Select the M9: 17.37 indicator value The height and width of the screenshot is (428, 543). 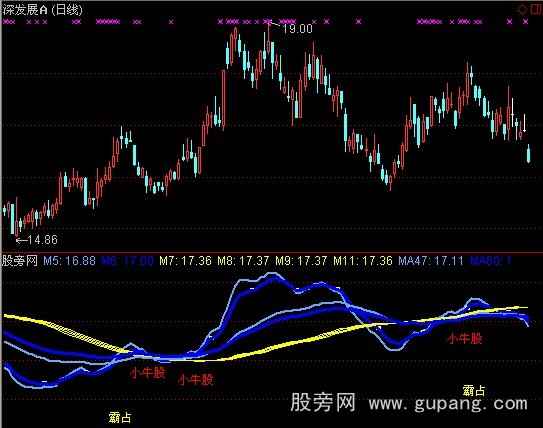[x=301, y=260]
